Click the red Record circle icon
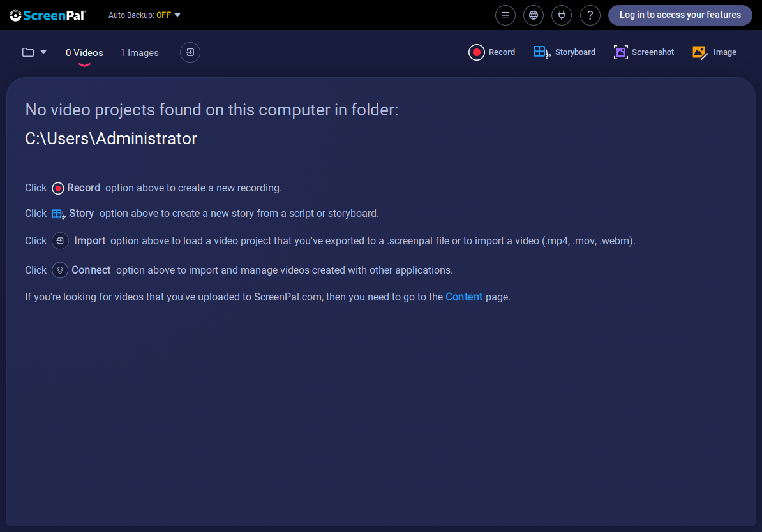Screen dimensions: 762x532 point(476,52)
